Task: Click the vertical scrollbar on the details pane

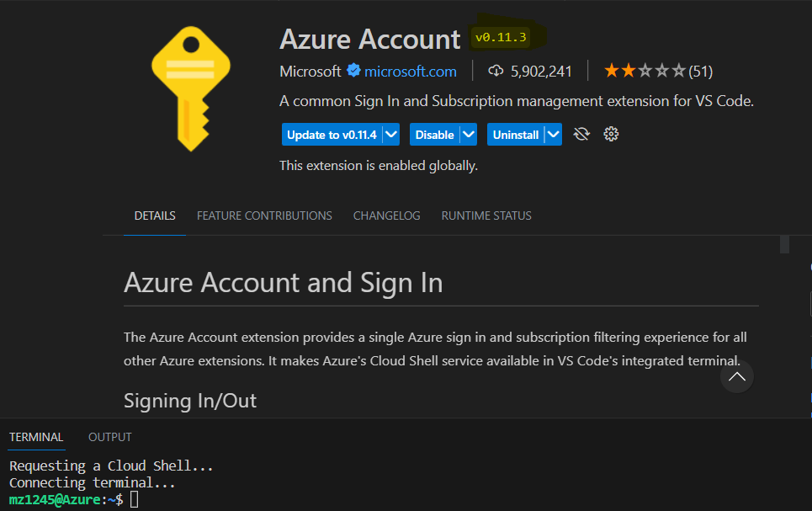Action: [783, 245]
